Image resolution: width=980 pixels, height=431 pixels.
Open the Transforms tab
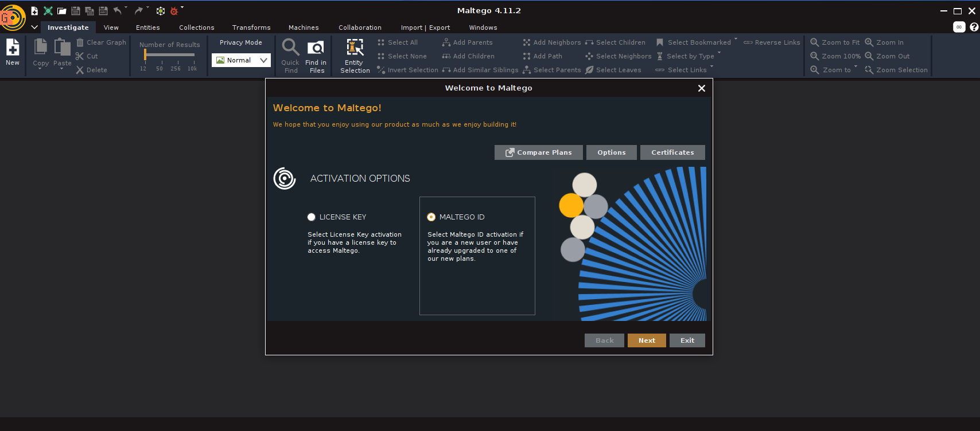click(251, 28)
